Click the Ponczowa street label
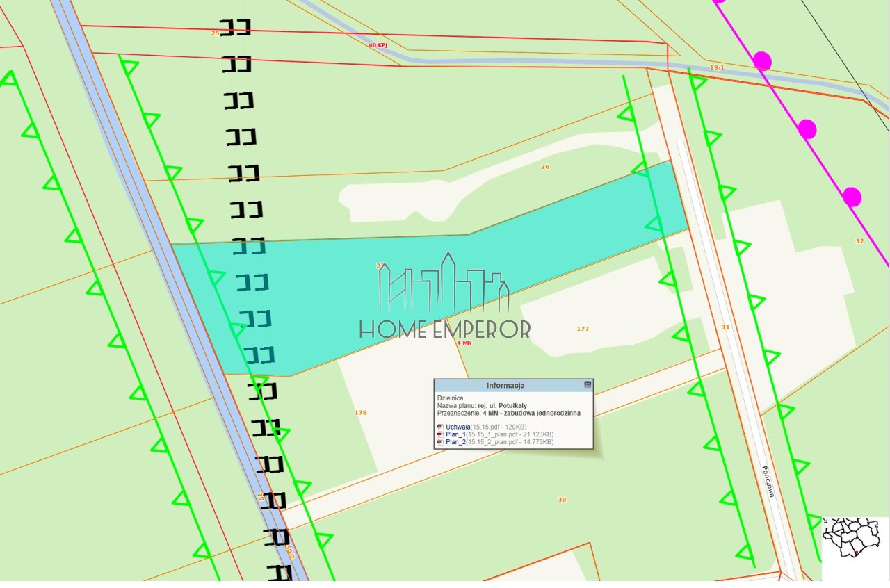 pos(768,481)
